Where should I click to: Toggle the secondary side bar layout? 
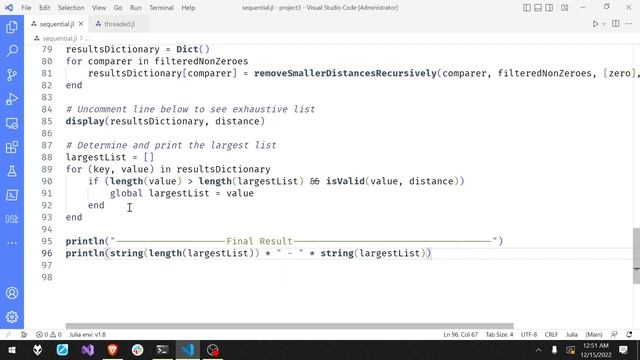(x=549, y=8)
